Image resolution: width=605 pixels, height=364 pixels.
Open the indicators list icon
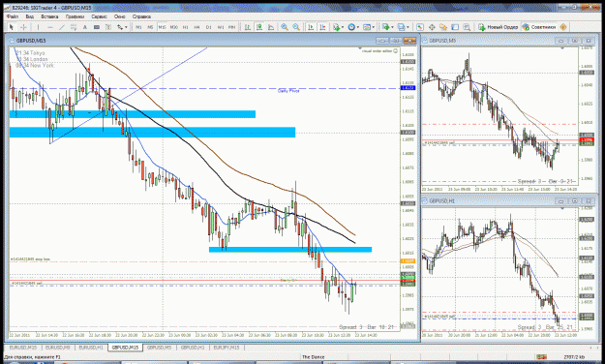click(x=336, y=27)
